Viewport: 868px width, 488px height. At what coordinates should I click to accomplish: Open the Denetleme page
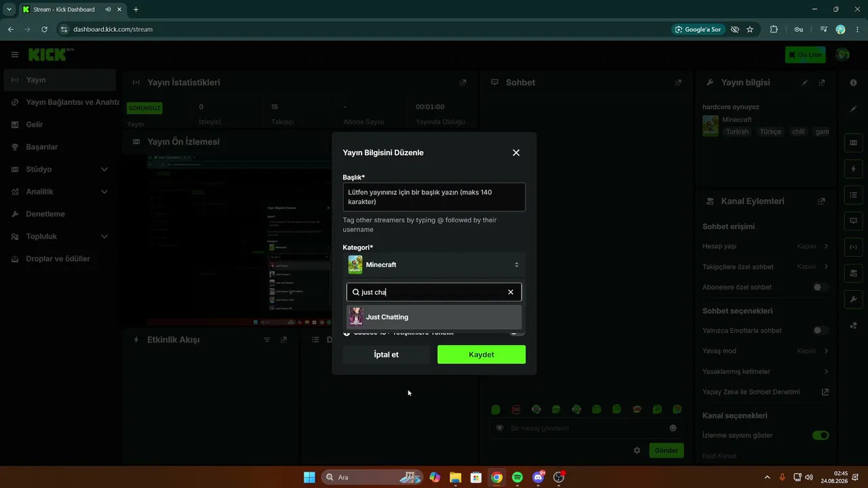coord(60,214)
